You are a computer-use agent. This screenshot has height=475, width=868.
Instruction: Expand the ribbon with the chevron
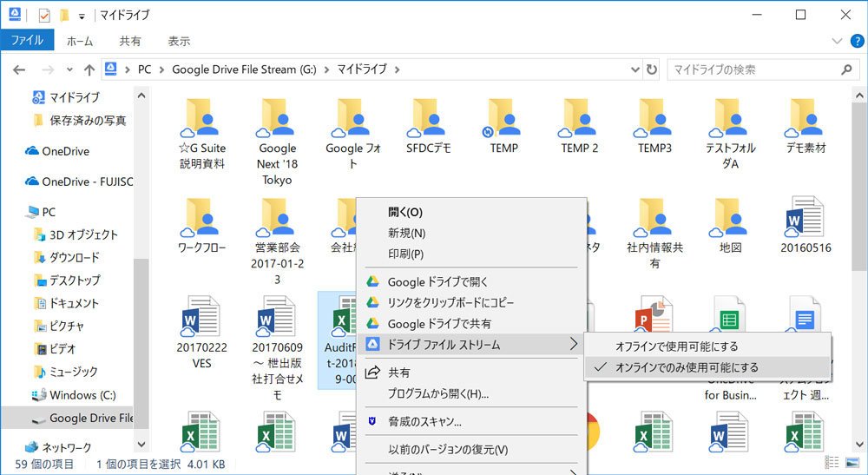coord(837,41)
